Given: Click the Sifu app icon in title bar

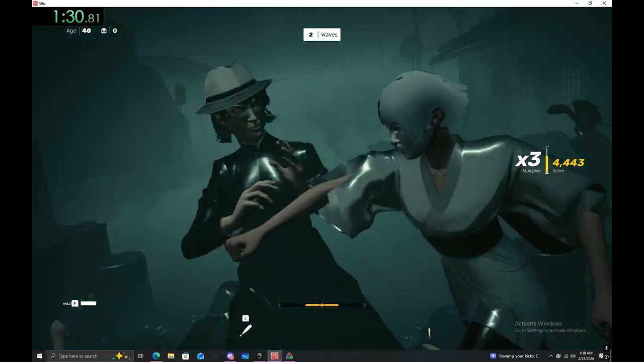Looking at the screenshot, I should click(x=35, y=4).
